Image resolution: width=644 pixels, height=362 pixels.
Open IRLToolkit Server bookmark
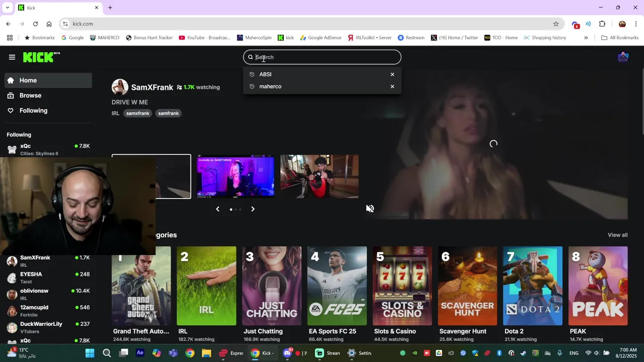pyautogui.click(x=370, y=38)
